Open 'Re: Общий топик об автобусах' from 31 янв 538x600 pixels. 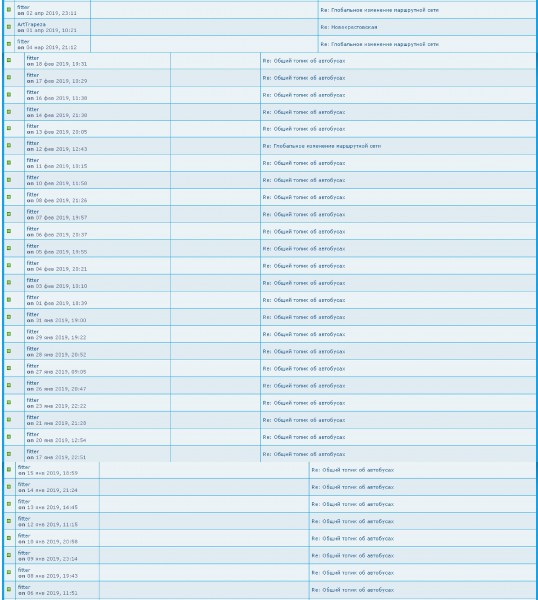click(304, 317)
